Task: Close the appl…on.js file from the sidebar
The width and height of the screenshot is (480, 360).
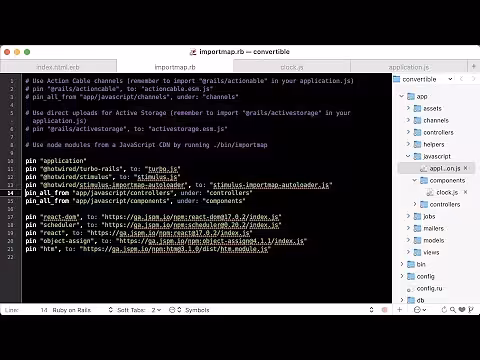Action: [466, 168]
